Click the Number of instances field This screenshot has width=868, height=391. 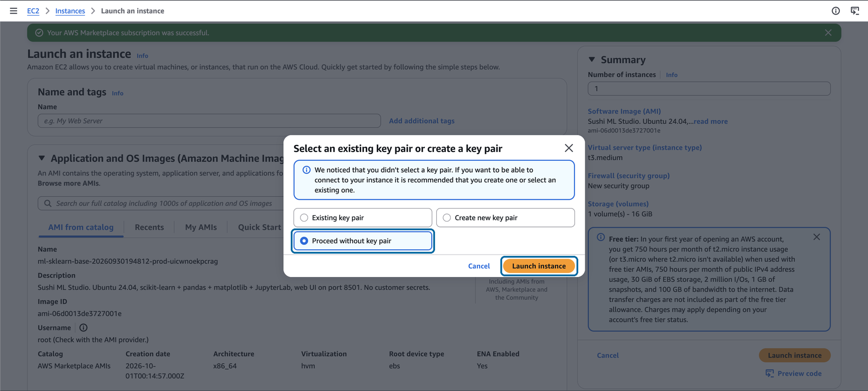coord(709,89)
